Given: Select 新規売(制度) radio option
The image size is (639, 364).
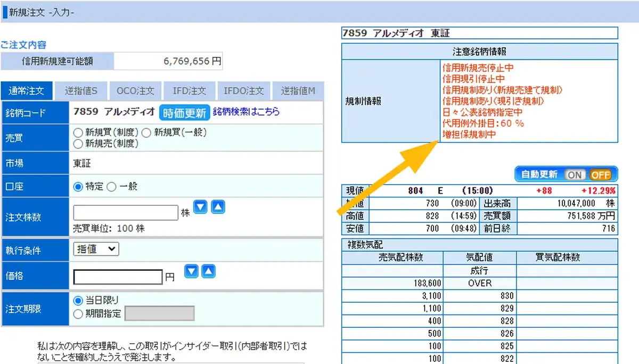Looking at the screenshot, I should click(78, 143).
